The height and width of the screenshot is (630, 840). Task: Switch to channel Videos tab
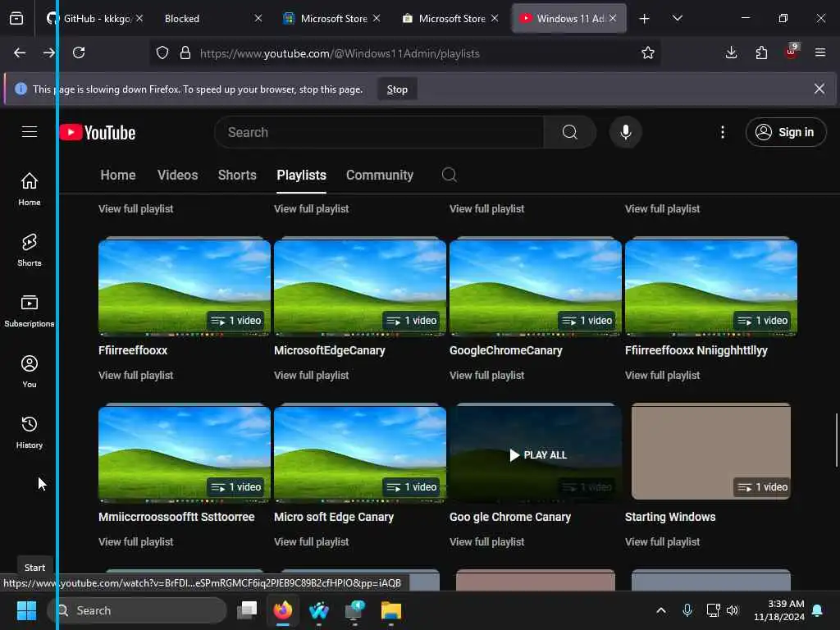[177, 176]
